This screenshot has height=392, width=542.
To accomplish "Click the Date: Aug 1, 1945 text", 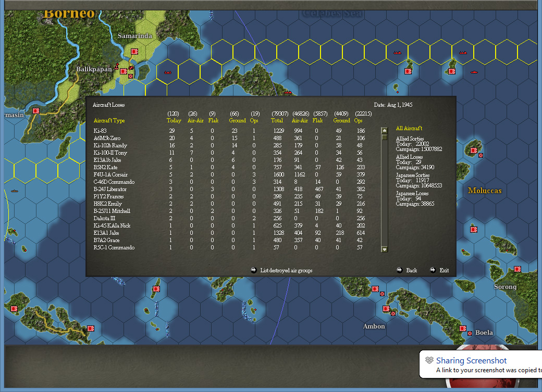I will (x=393, y=105).
